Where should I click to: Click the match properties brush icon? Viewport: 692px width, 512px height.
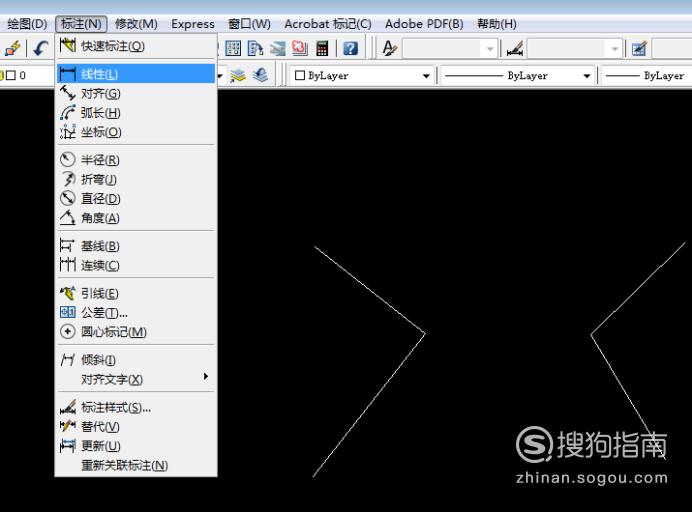[x=12, y=48]
